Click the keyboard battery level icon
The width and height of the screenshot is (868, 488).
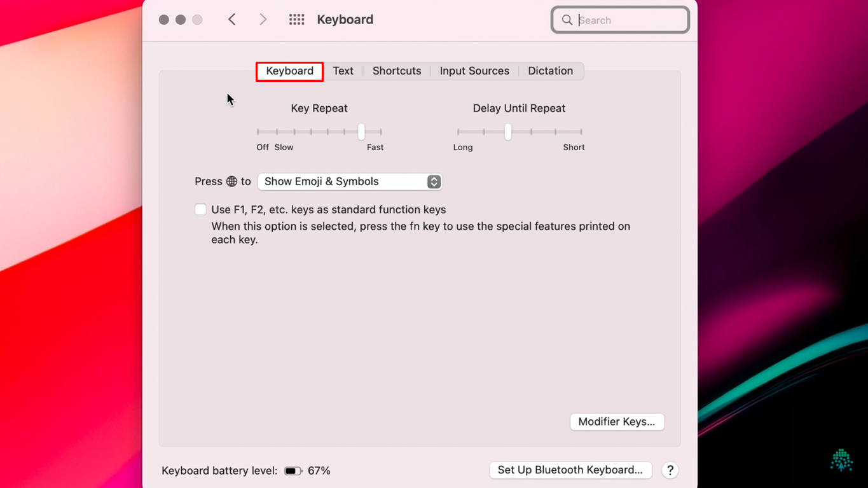tap(293, 470)
